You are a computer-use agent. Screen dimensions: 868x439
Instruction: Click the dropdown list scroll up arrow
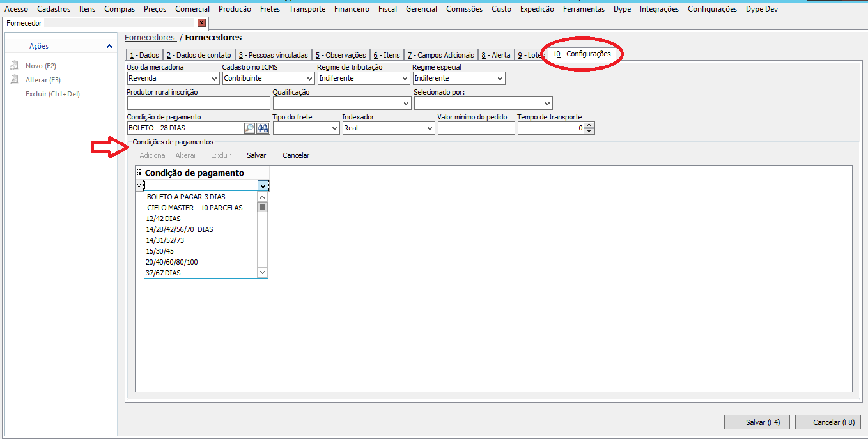click(262, 197)
